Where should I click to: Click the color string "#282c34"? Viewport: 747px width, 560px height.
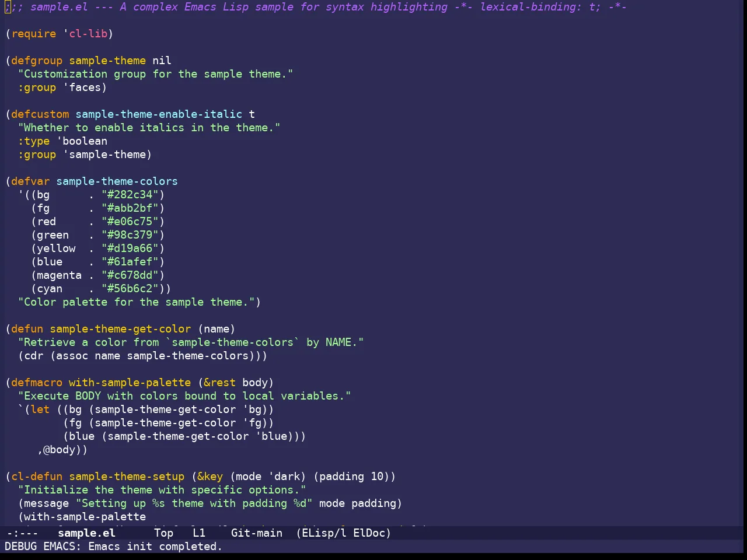coord(130,195)
